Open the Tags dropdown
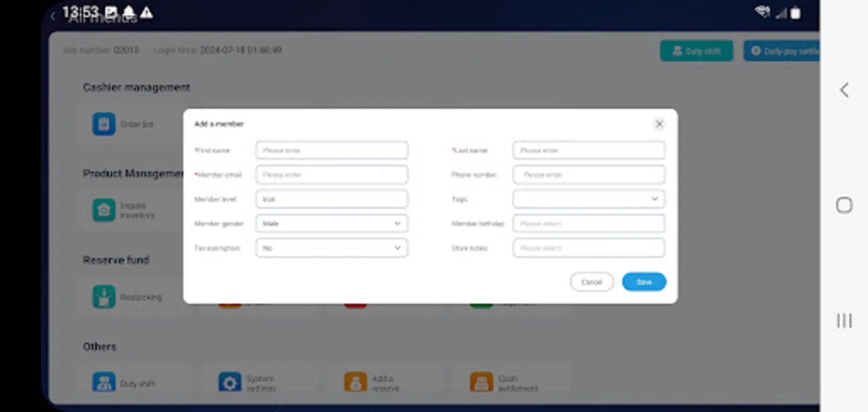 tap(588, 199)
